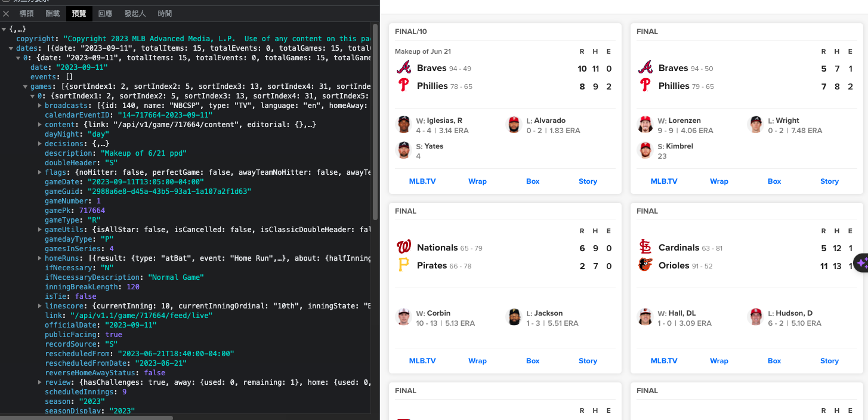
Task: Click the rescheduledFromDate value
Action: (161, 363)
